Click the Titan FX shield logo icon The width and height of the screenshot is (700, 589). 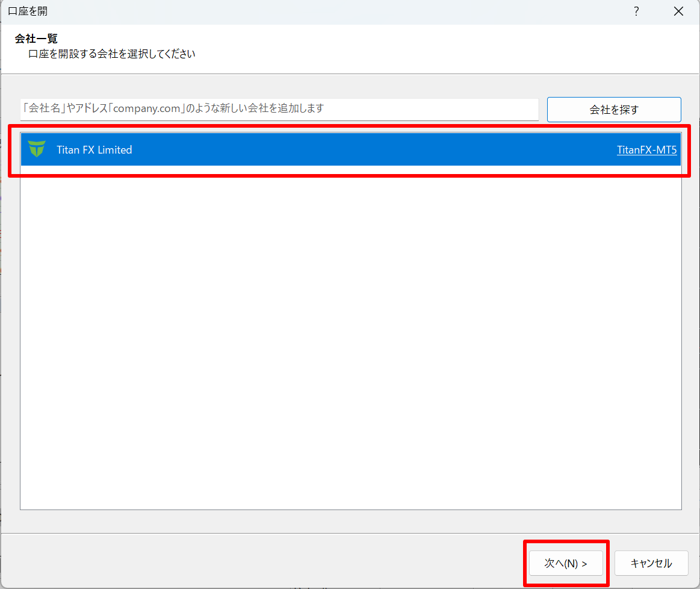[x=37, y=149]
